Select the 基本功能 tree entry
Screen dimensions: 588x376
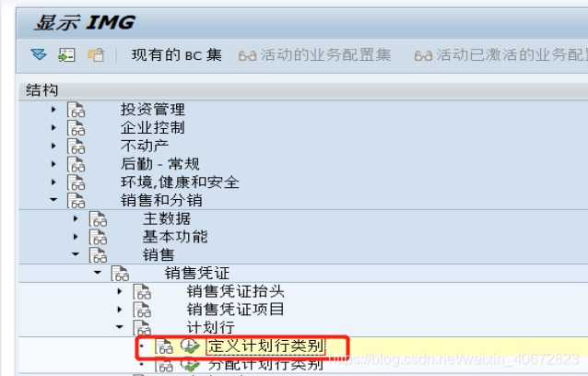(175, 237)
